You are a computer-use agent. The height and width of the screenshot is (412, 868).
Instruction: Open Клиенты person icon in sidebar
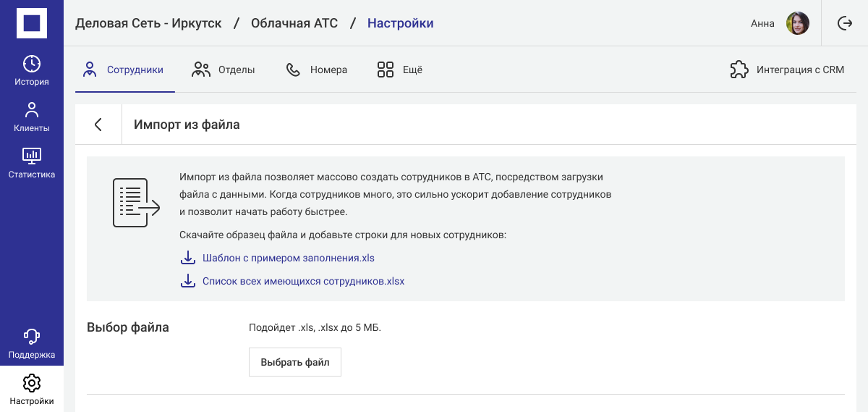click(x=32, y=110)
